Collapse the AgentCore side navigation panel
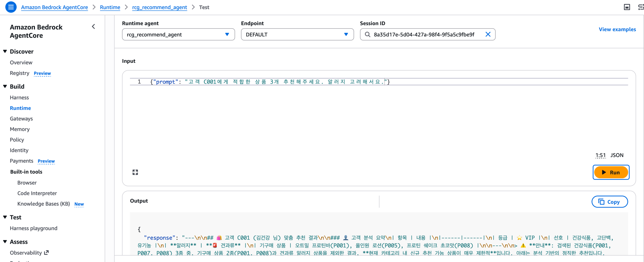644x262 pixels. [x=93, y=27]
